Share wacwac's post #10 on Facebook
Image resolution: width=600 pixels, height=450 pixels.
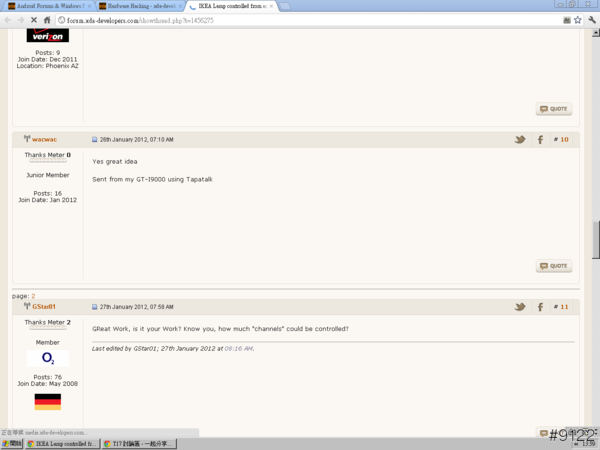point(540,139)
